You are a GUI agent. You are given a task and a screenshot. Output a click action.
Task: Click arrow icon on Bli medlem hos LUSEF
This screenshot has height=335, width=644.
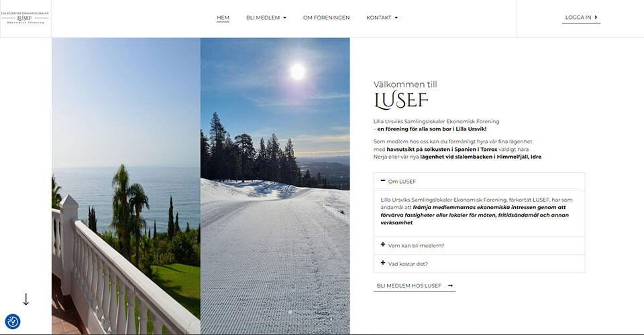point(450,285)
